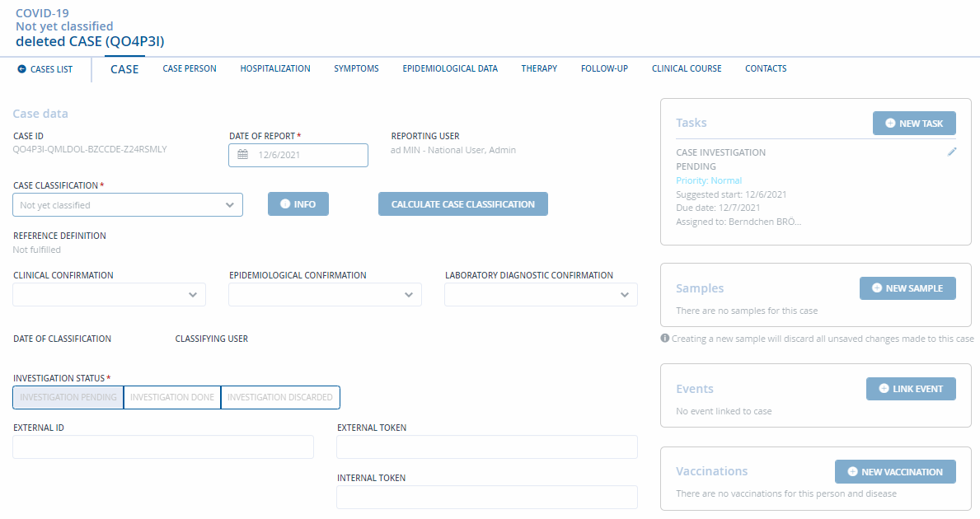Return to the Cases List

pos(45,69)
